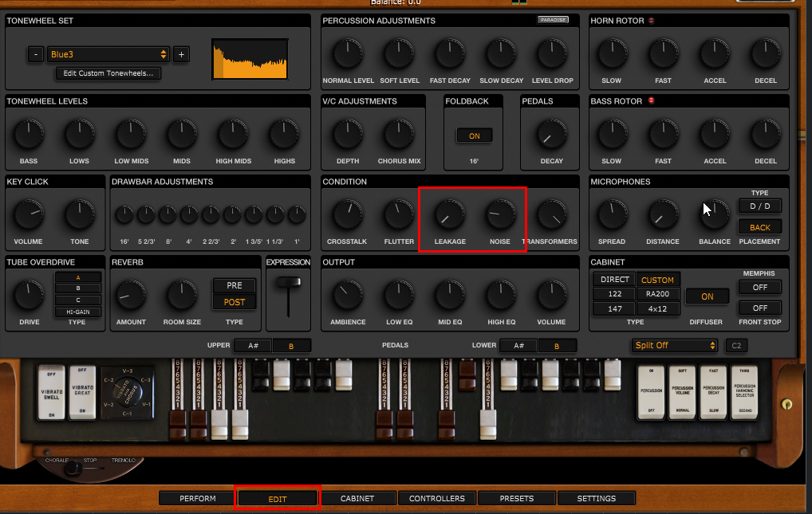Click the Level Drop knob
The width and height of the screenshot is (812, 514).
point(551,54)
